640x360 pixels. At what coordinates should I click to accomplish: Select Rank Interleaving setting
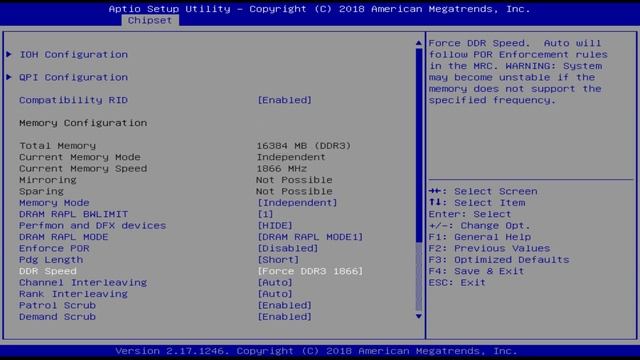click(x=73, y=294)
